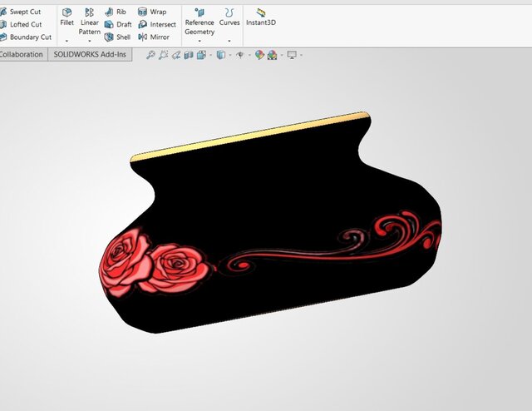
Task: Switch to the SOLIDWORKS Add-Ins tab
Action: coord(90,55)
